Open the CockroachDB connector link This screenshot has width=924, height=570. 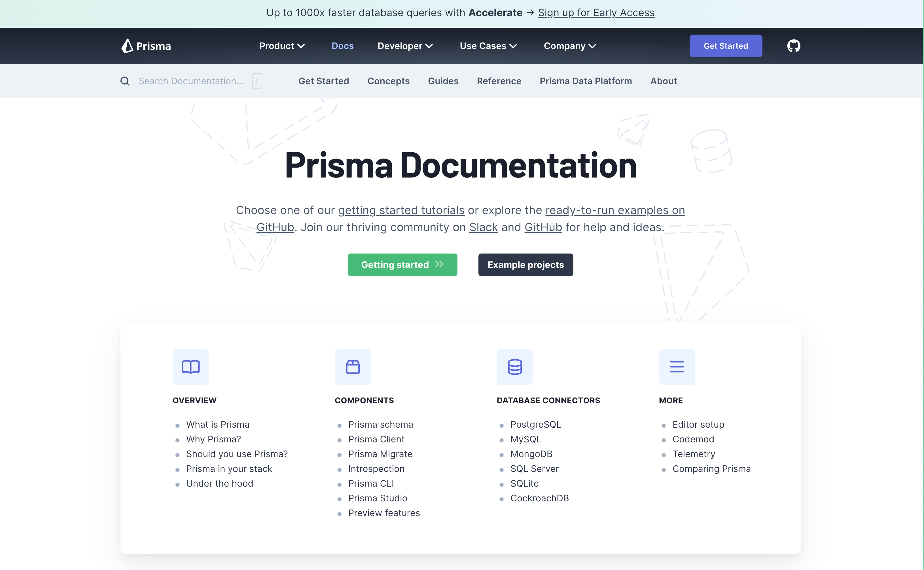point(539,498)
